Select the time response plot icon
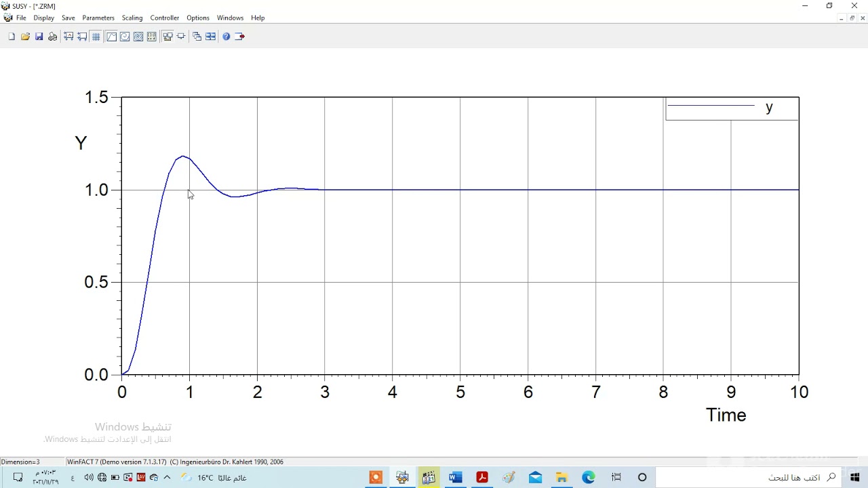 (x=111, y=37)
